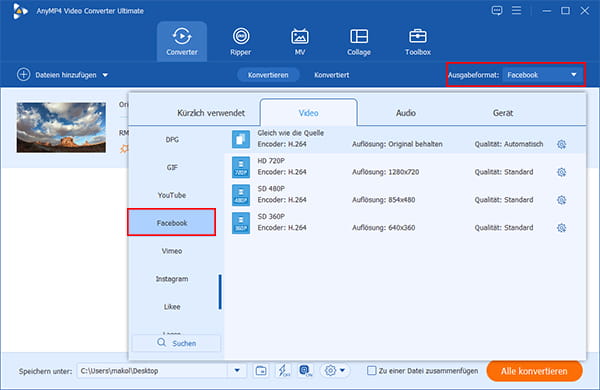Open settings gear for SD 480P preset

coord(561,200)
